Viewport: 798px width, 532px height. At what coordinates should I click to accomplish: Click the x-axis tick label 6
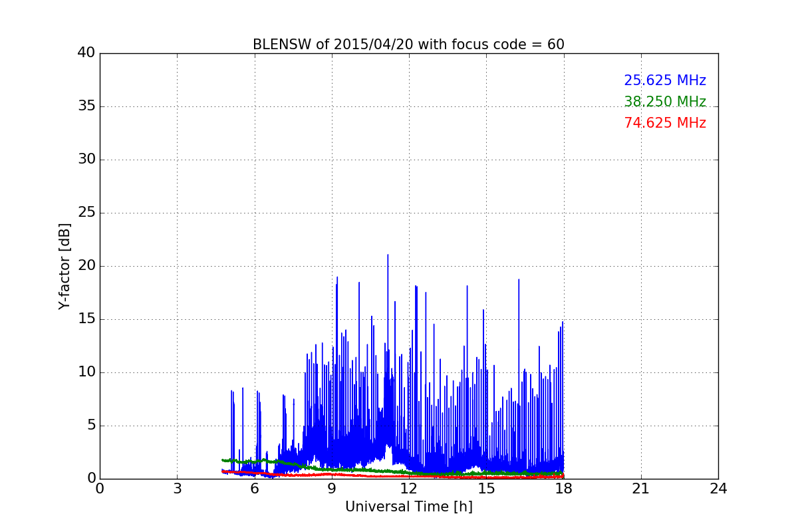(x=254, y=489)
